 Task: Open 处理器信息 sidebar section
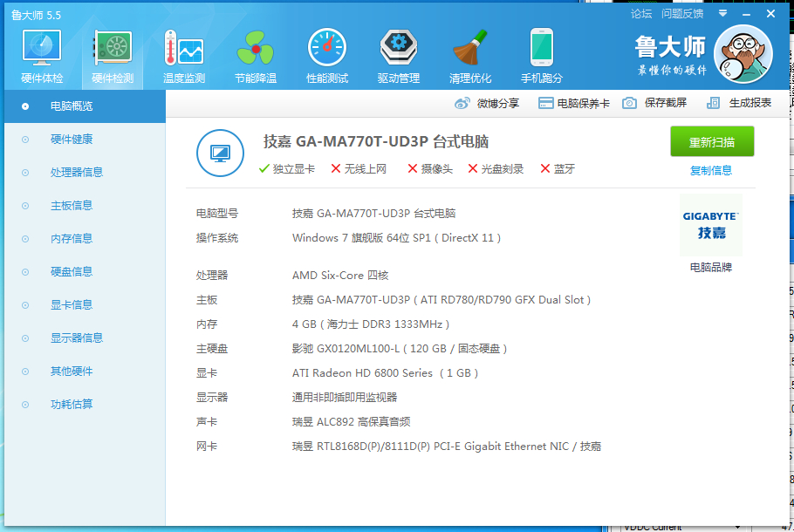point(86,173)
